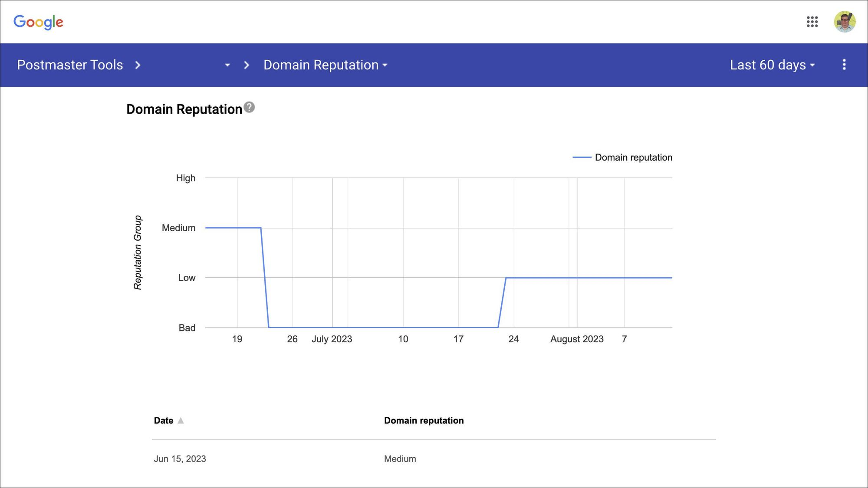Select the Jun 15, 2023 table row
The image size is (868, 488).
(434, 459)
